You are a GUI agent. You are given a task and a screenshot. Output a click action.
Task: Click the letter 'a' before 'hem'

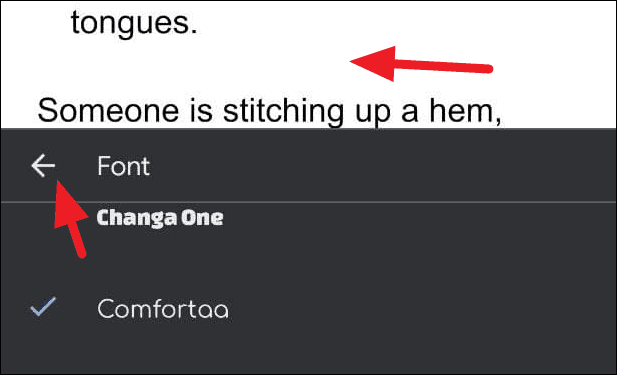410,113
